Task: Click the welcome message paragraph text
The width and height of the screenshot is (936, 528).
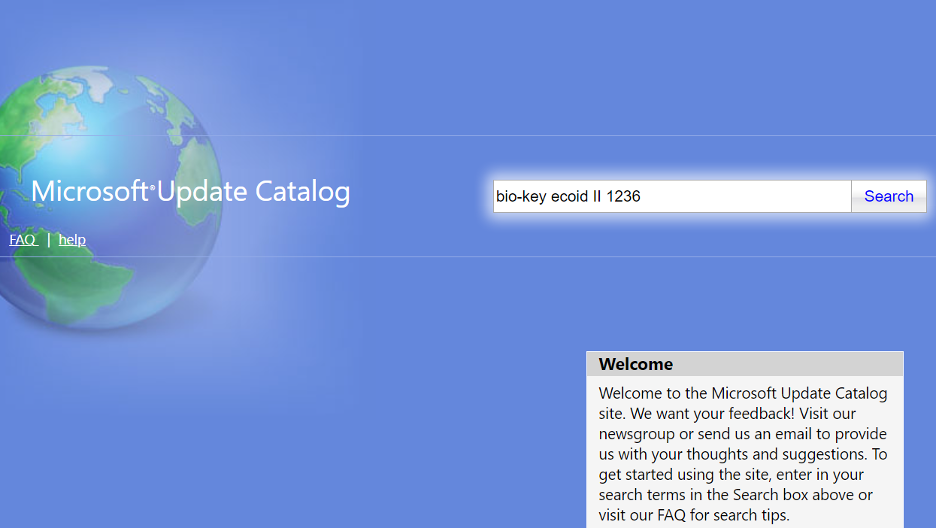Action: [x=743, y=454]
